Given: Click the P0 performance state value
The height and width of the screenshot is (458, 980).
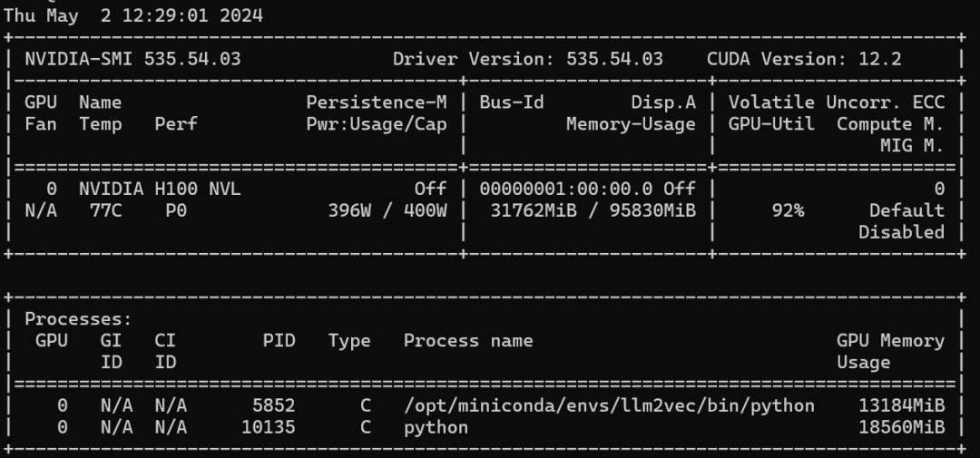Looking at the screenshot, I should tap(176, 210).
